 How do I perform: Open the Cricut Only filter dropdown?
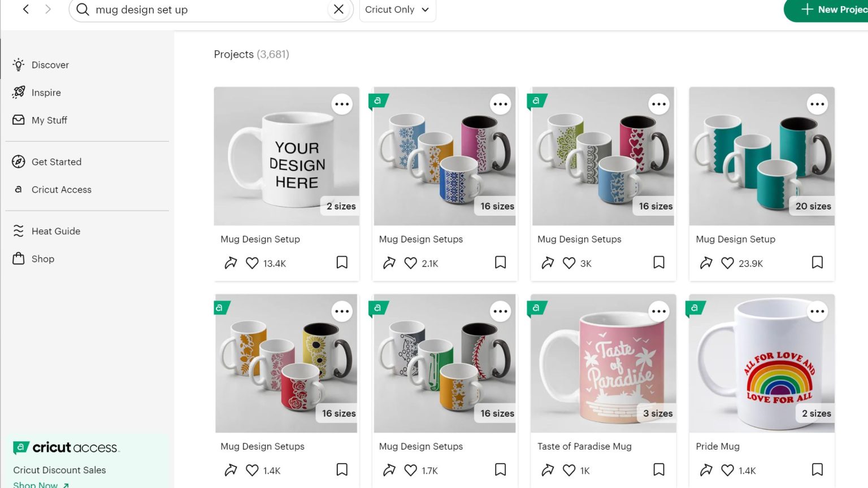(397, 10)
